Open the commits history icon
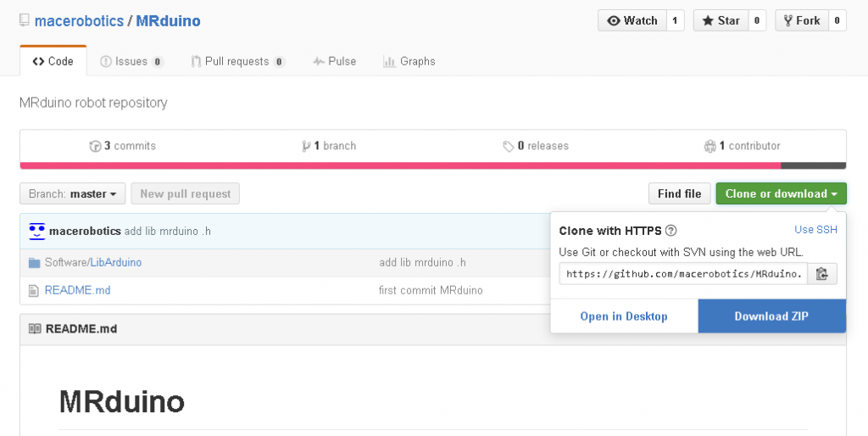The height and width of the screenshot is (436, 868). 95,146
